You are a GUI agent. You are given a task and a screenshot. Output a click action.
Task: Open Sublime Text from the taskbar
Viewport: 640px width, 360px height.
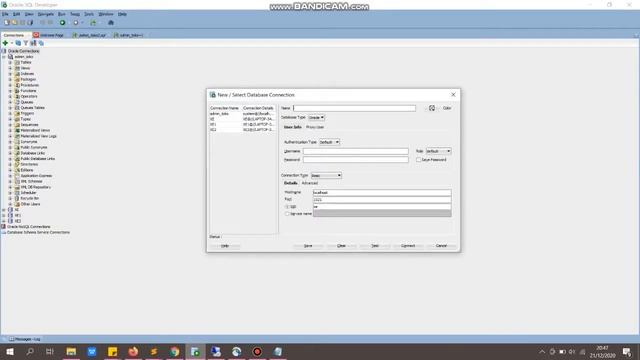154,351
